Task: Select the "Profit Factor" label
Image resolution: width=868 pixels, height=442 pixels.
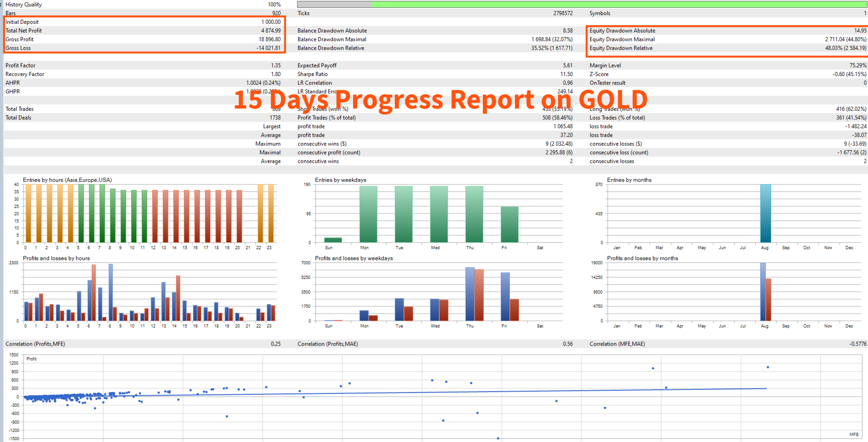Action: (x=20, y=65)
